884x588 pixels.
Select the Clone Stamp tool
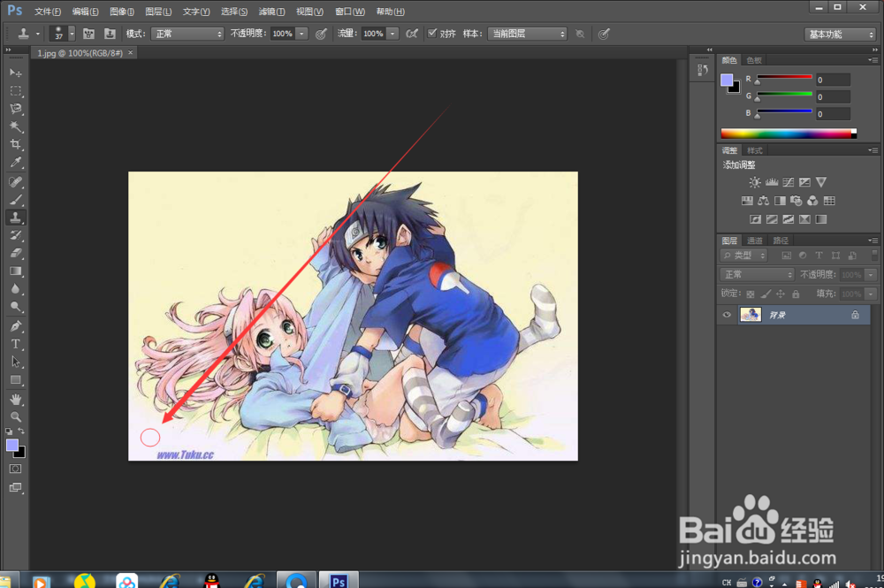point(16,218)
